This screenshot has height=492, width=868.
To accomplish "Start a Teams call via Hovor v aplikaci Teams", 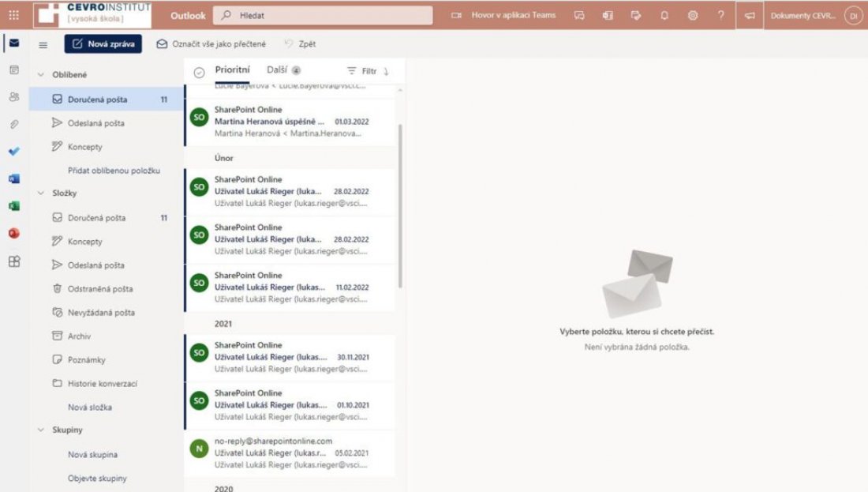I will (x=503, y=16).
